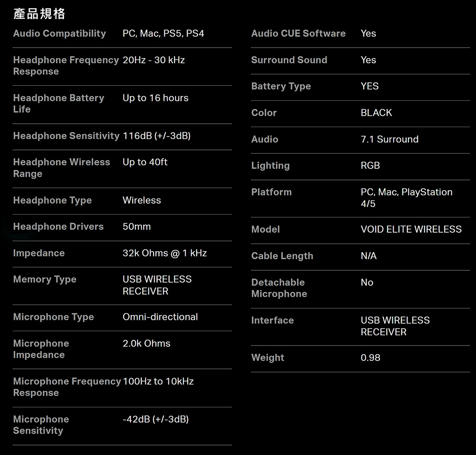Click the value 2.0k Ohms

click(x=146, y=343)
